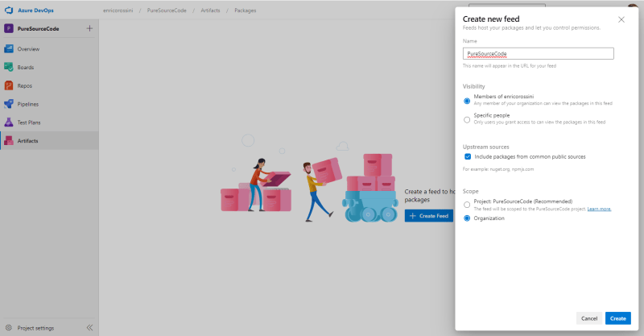
Task: Go to Packages breadcrumb
Action: pos(246,10)
